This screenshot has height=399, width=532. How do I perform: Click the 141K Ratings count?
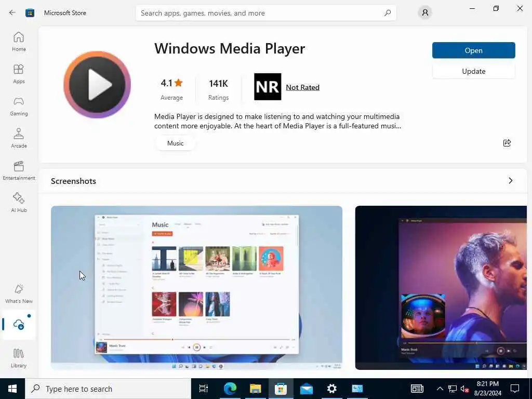[219, 89]
